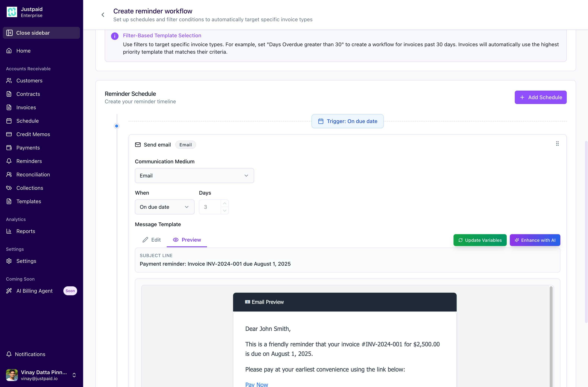
Task: Open the Communication Medium dropdown
Action: (x=194, y=175)
